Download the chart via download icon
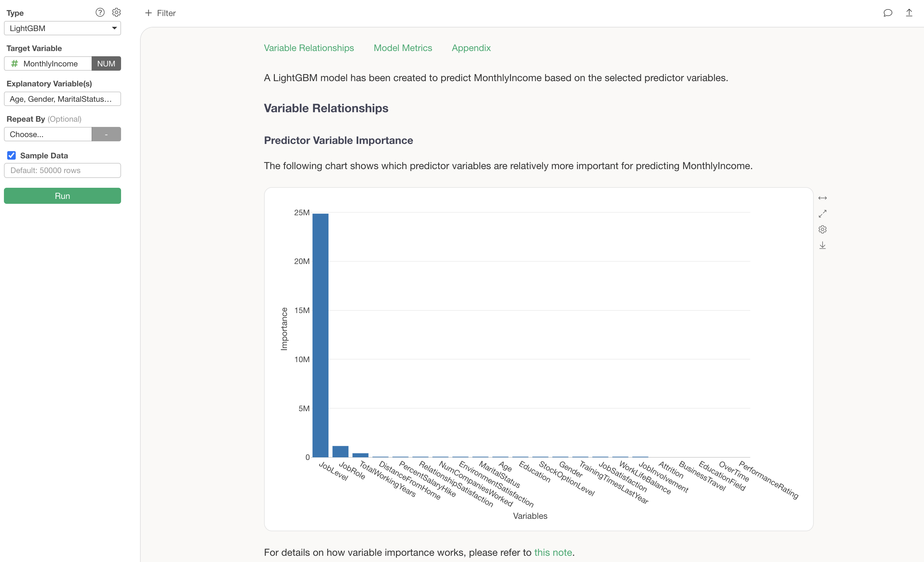Image resolution: width=924 pixels, height=562 pixels. coord(822,245)
